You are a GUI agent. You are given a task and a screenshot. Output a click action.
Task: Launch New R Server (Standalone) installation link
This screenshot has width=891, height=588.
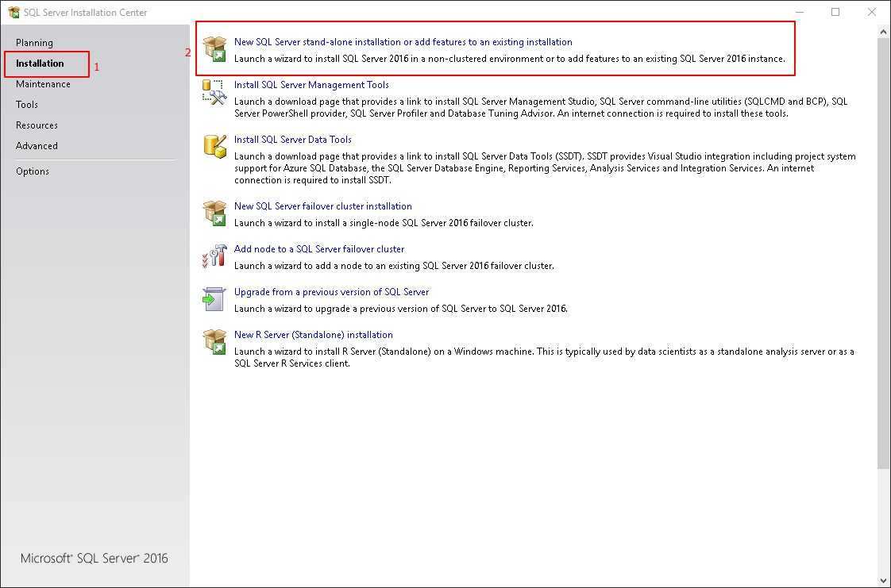tap(313, 335)
